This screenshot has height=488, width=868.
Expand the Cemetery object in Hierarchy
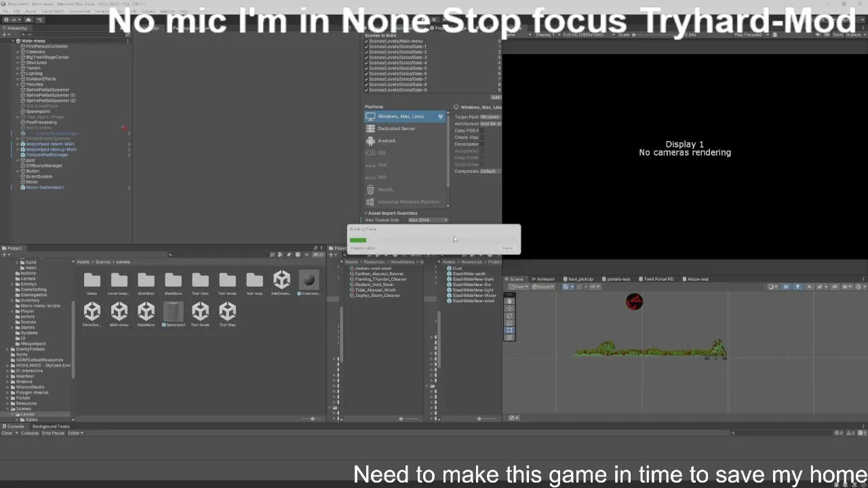coord(18,52)
